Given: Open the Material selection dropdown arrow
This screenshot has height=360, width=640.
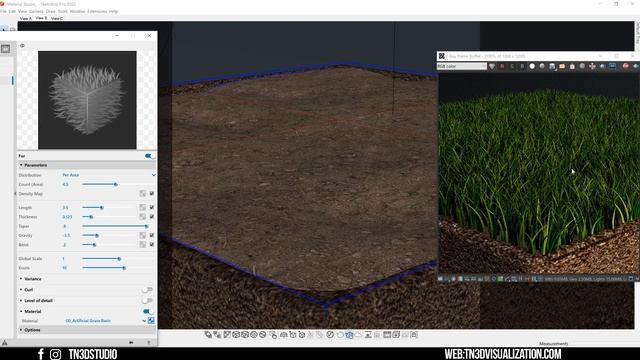Looking at the screenshot, I should [144, 321].
